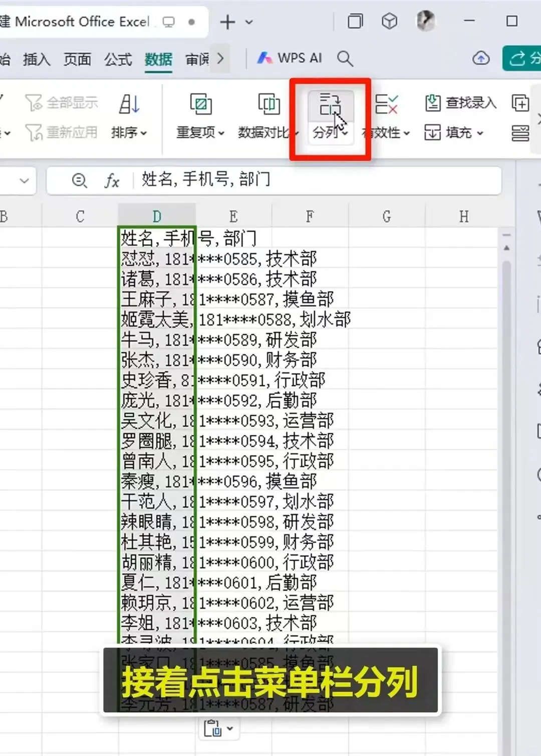Expand the name box dropdown

point(24,181)
